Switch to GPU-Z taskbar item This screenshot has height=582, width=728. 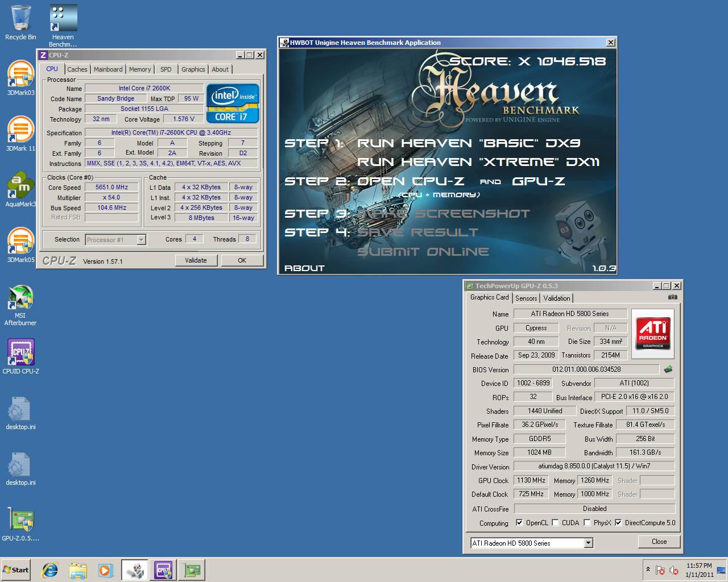click(x=192, y=570)
